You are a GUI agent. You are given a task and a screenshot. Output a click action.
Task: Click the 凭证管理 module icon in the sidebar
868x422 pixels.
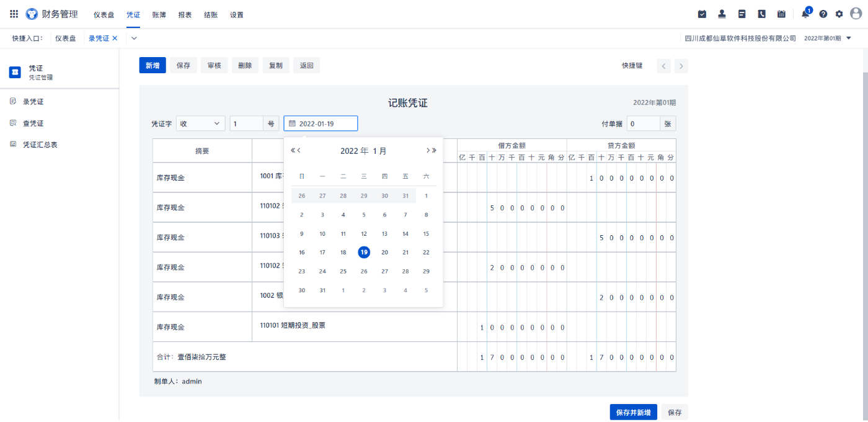tap(15, 72)
